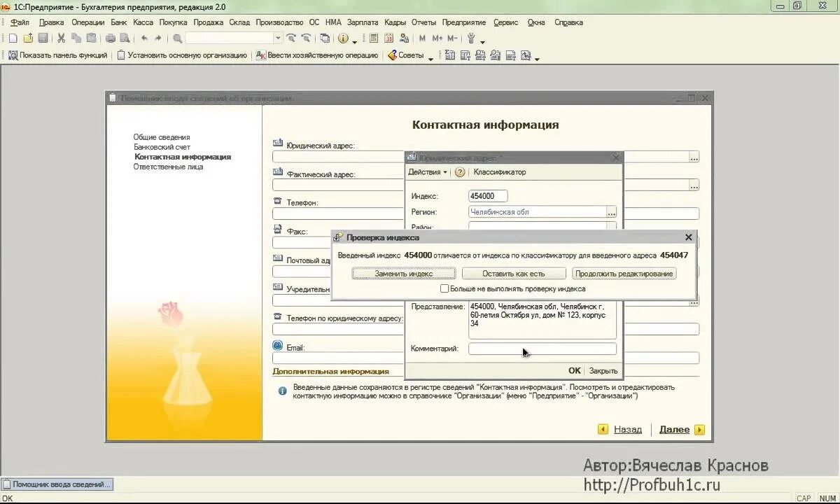The height and width of the screenshot is (504, 840).
Task: Open the Calculator toolbar icon
Action: point(374,38)
